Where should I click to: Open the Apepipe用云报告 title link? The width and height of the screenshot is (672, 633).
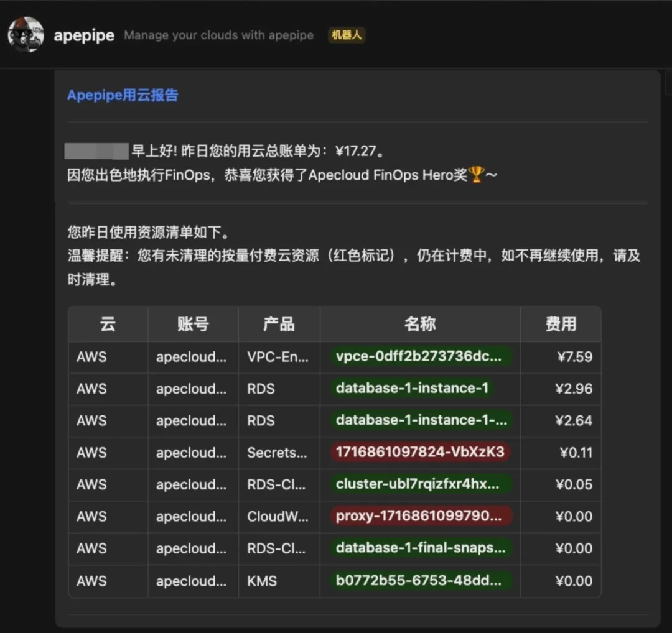(123, 95)
